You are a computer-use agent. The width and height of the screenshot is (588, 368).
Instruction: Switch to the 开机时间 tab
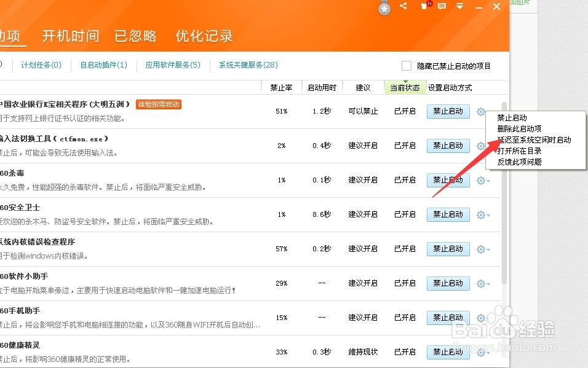pos(71,36)
